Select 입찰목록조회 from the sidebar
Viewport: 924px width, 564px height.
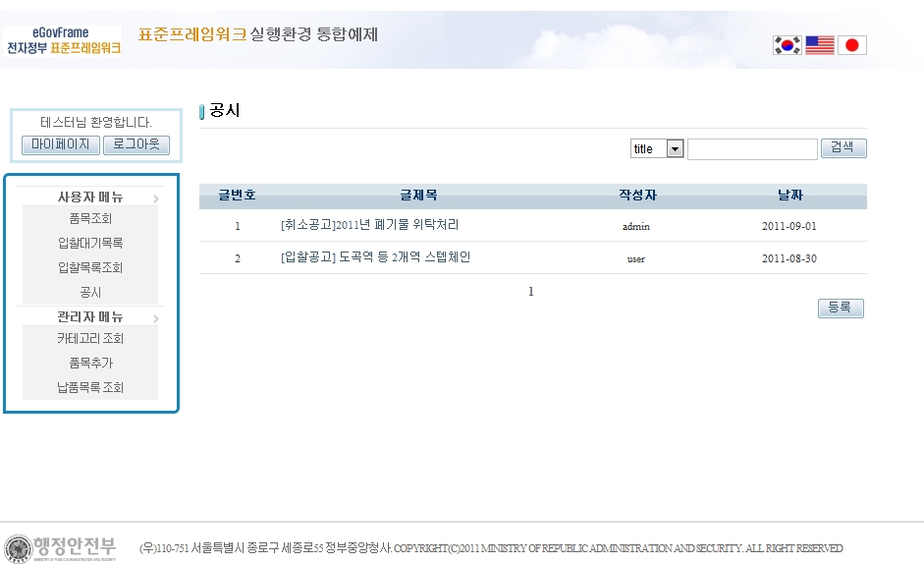coord(90,267)
